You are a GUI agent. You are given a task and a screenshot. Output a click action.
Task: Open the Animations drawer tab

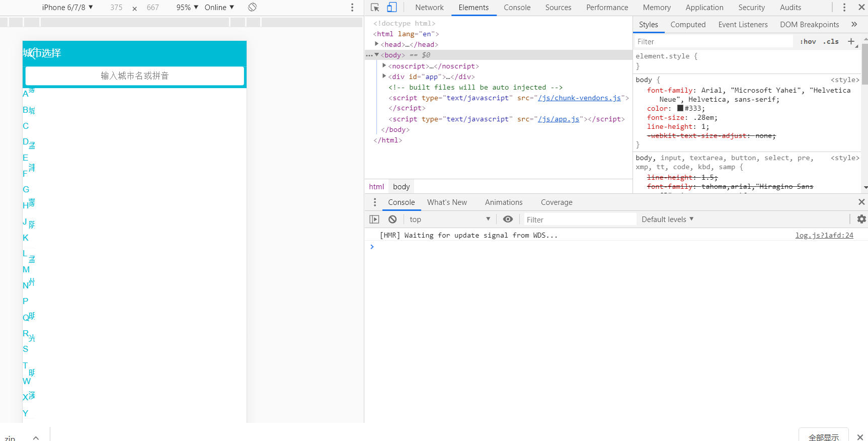click(504, 202)
